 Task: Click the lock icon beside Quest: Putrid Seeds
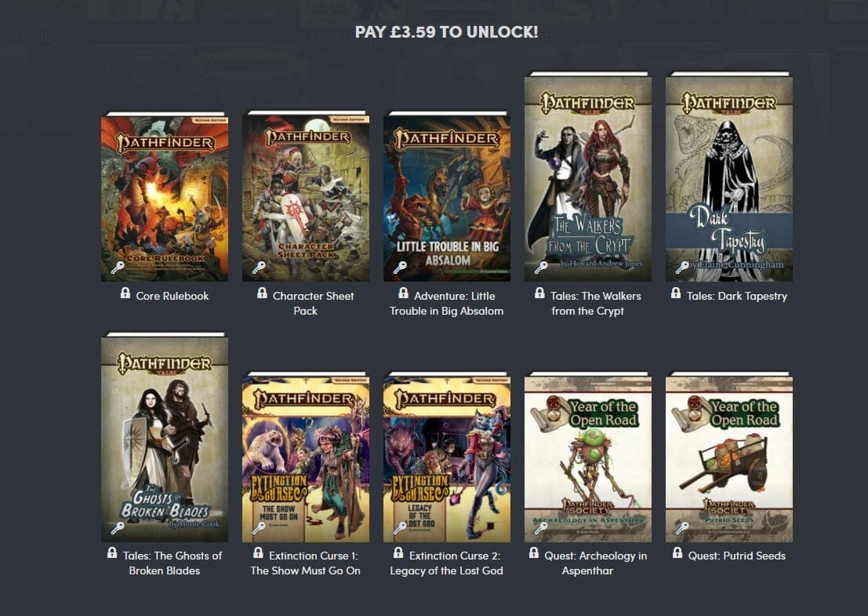tap(677, 553)
